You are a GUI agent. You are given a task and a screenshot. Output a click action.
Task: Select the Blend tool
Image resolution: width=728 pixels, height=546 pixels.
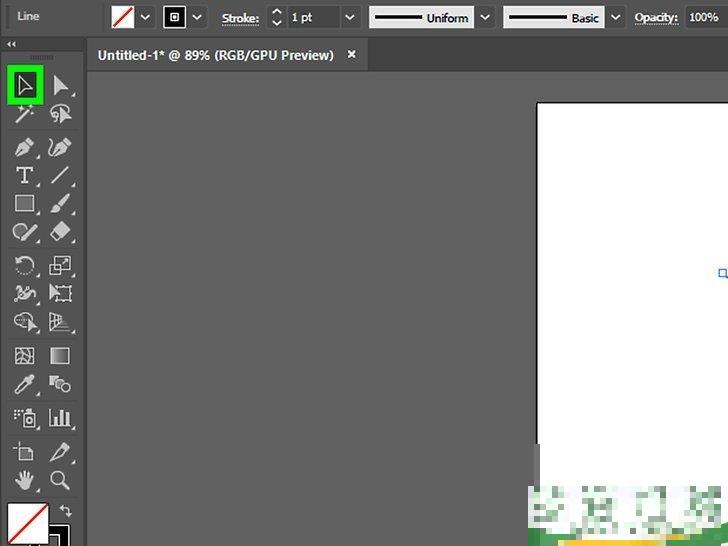tap(60, 384)
